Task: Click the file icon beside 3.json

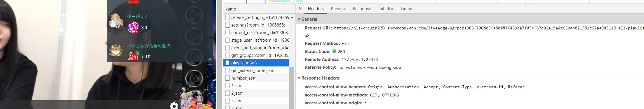Action: 227,101
